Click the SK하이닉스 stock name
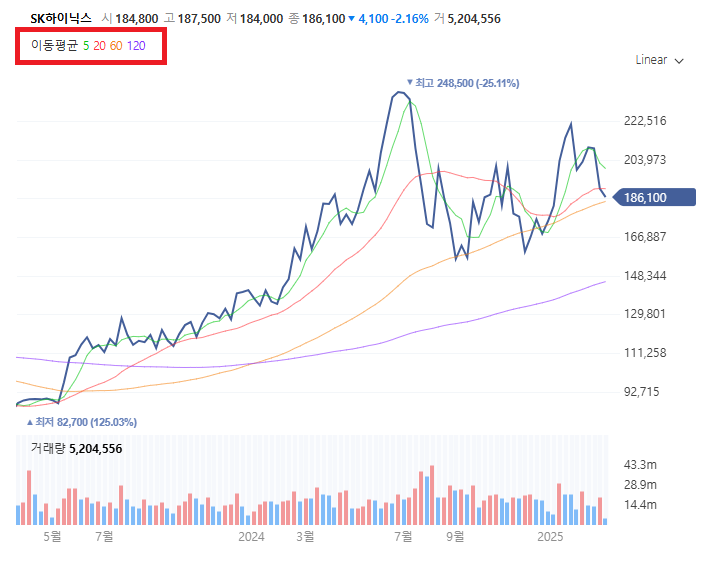The height and width of the screenshot is (570, 702). 60,19
